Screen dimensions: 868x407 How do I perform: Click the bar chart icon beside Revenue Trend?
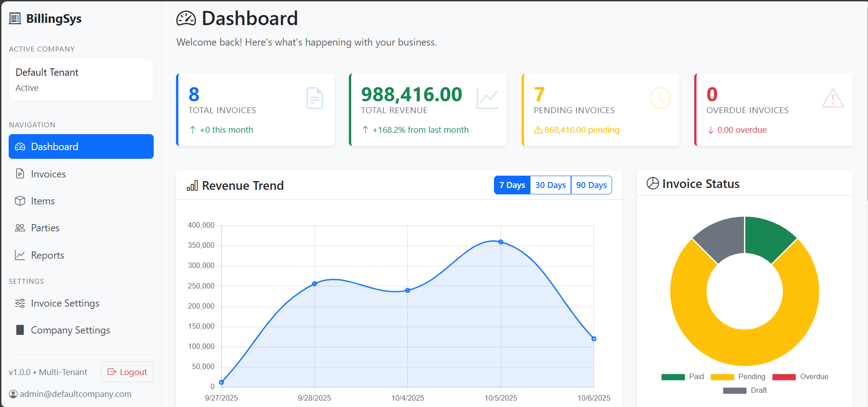(192, 186)
